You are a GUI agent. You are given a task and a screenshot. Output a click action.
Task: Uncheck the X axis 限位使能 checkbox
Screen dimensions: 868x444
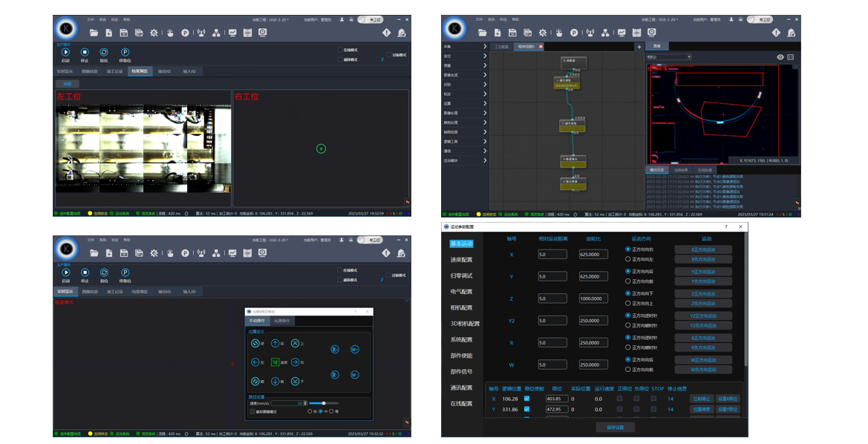(x=526, y=399)
